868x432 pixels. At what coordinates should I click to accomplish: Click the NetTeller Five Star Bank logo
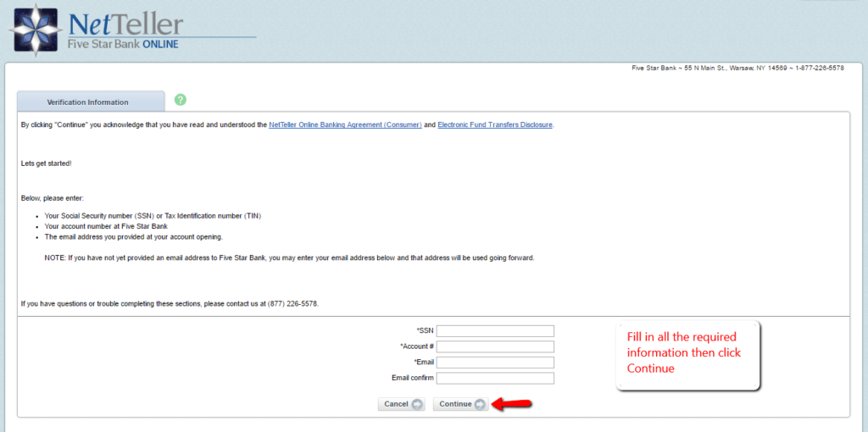click(x=131, y=30)
